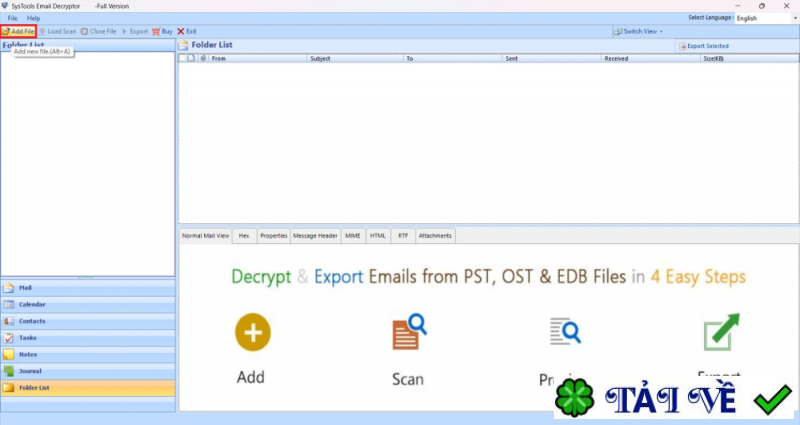Image resolution: width=800 pixels, height=425 pixels.
Task: Open the Switch View dropdown
Action: (x=638, y=31)
